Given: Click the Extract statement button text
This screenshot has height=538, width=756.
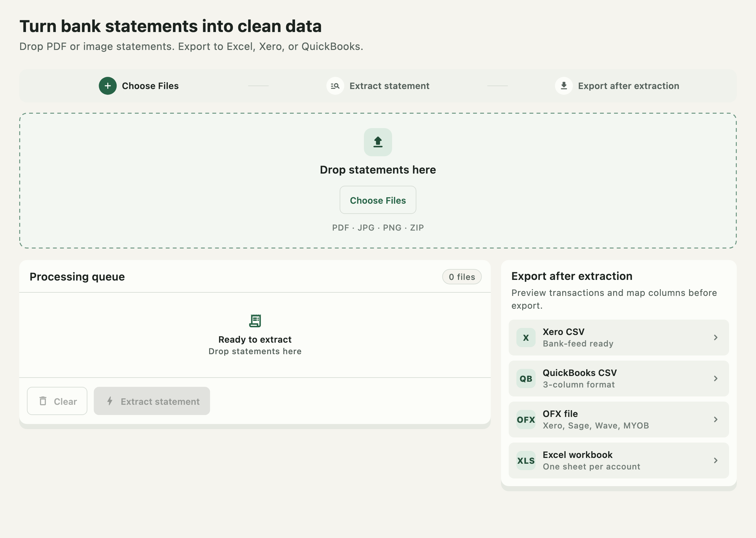Looking at the screenshot, I should 160,402.
